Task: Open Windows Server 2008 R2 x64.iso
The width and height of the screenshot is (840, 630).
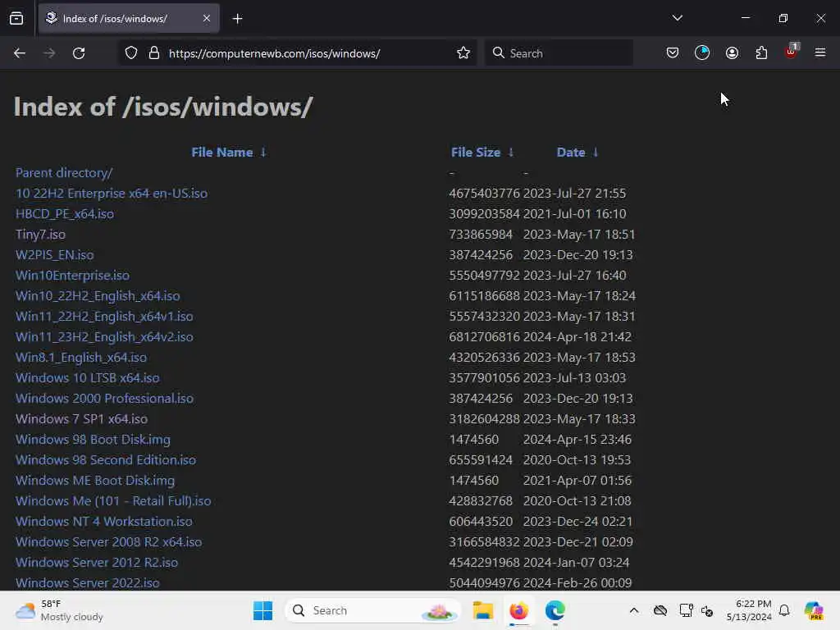Action: click(109, 541)
